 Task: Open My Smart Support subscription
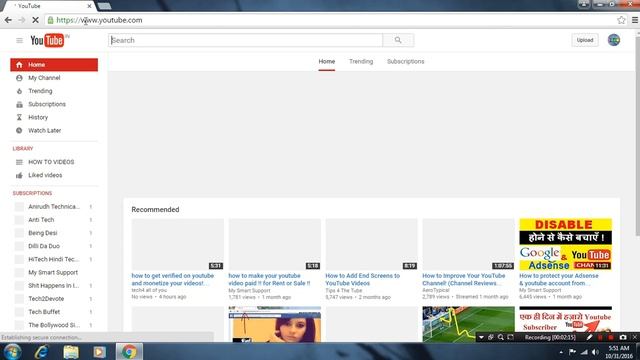54,272
